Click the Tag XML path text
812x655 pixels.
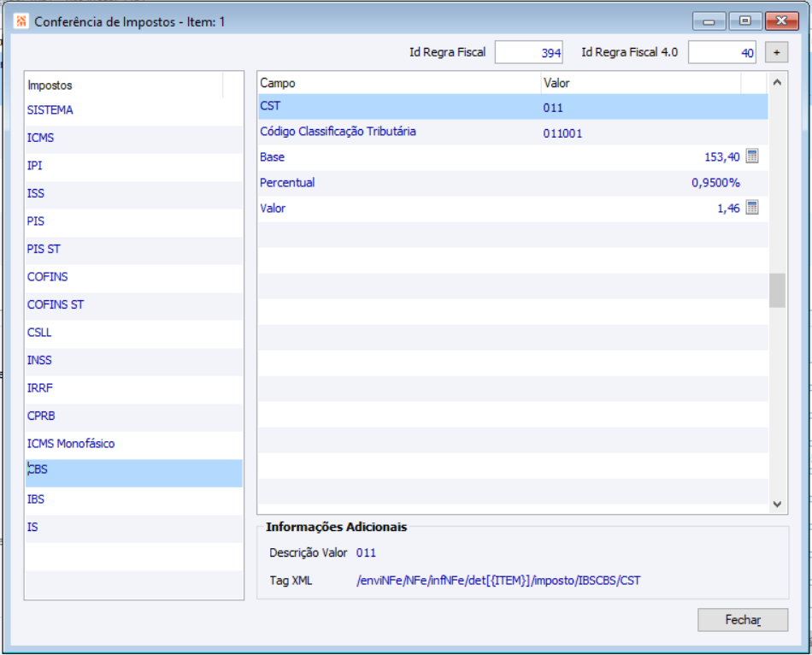(x=498, y=581)
